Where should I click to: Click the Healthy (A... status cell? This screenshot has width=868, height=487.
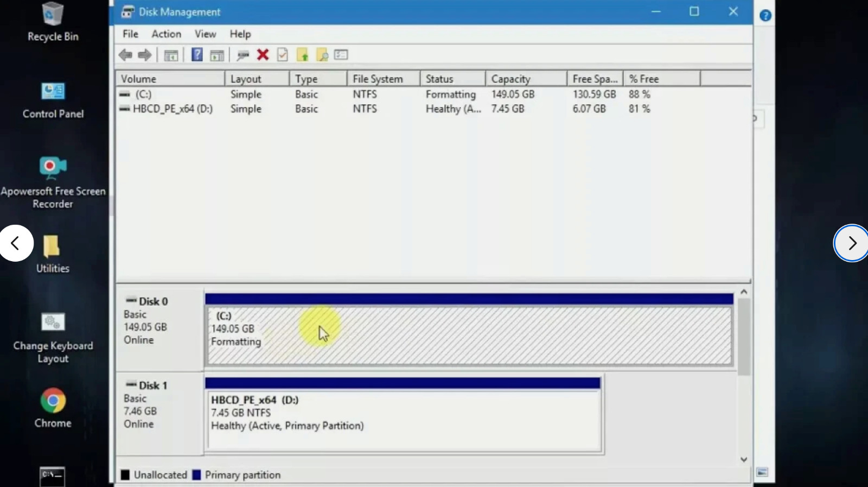pyautogui.click(x=453, y=109)
